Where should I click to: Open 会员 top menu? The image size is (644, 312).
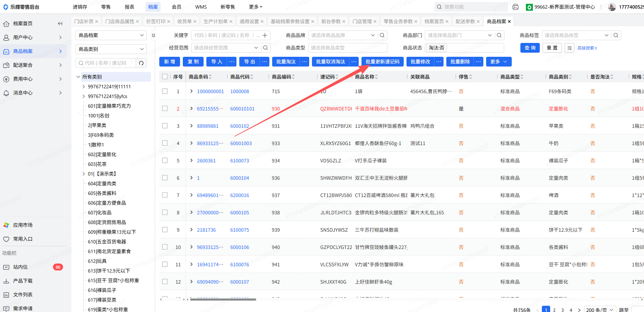click(x=177, y=7)
